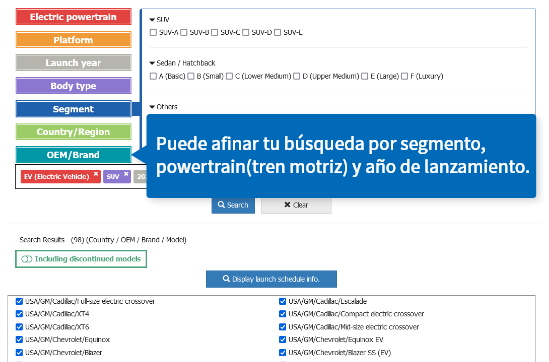Uncheck USA/GM/Cadillac/Escalade
This screenshot has width=549, height=362.
(x=283, y=301)
